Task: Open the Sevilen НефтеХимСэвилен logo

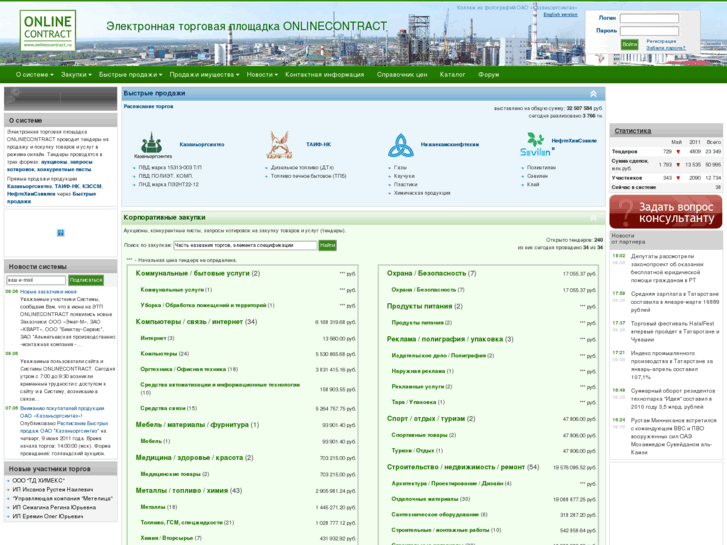Action: tap(536, 144)
